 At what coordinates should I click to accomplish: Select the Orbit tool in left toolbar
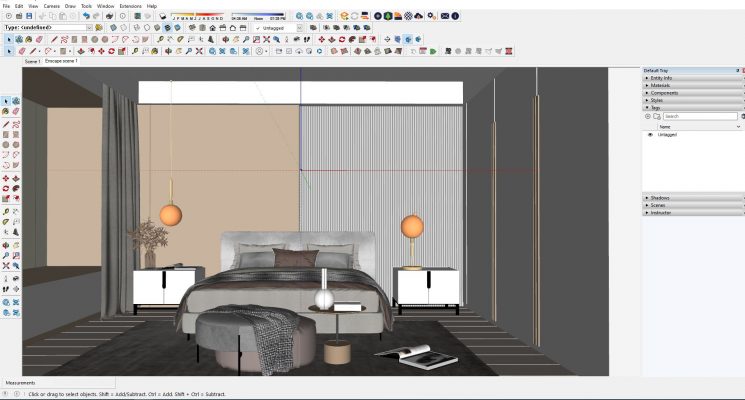pyautogui.click(x=6, y=244)
